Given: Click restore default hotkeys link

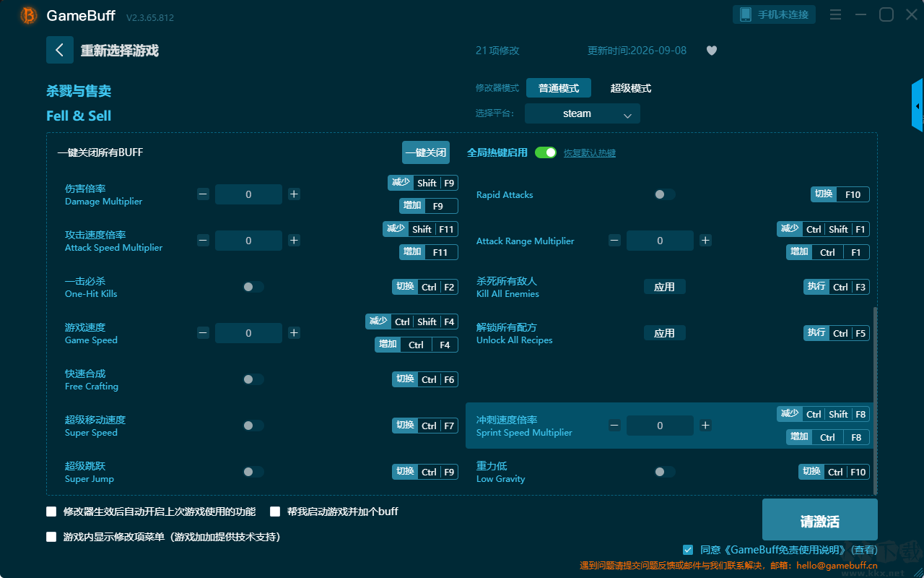Looking at the screenshot, I should click(x=590, y=153).
